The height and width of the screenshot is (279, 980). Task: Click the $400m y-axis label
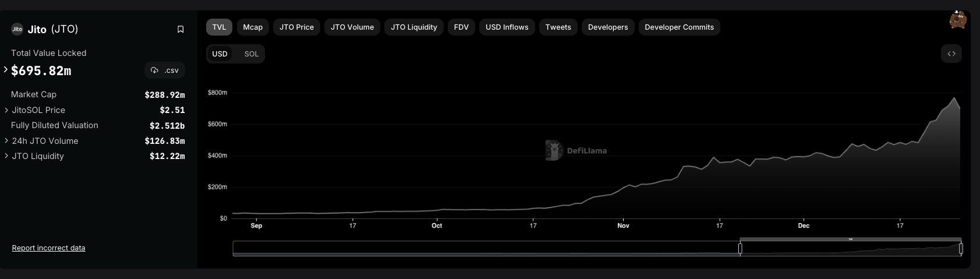click(217, 156)
